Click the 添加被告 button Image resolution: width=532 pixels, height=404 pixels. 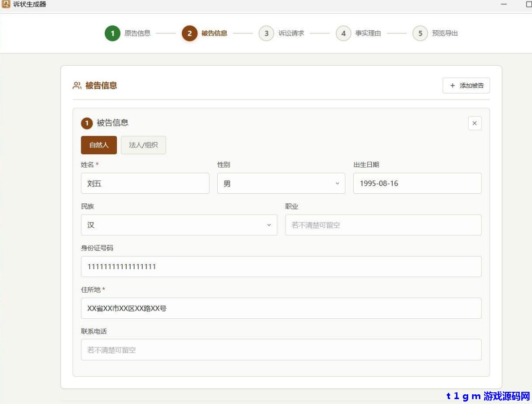pos(466,85)
